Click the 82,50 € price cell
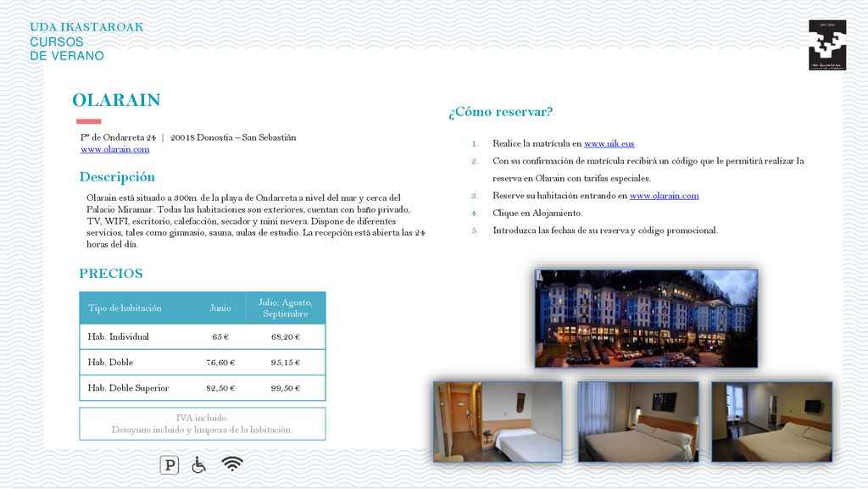 pos(220,388)
